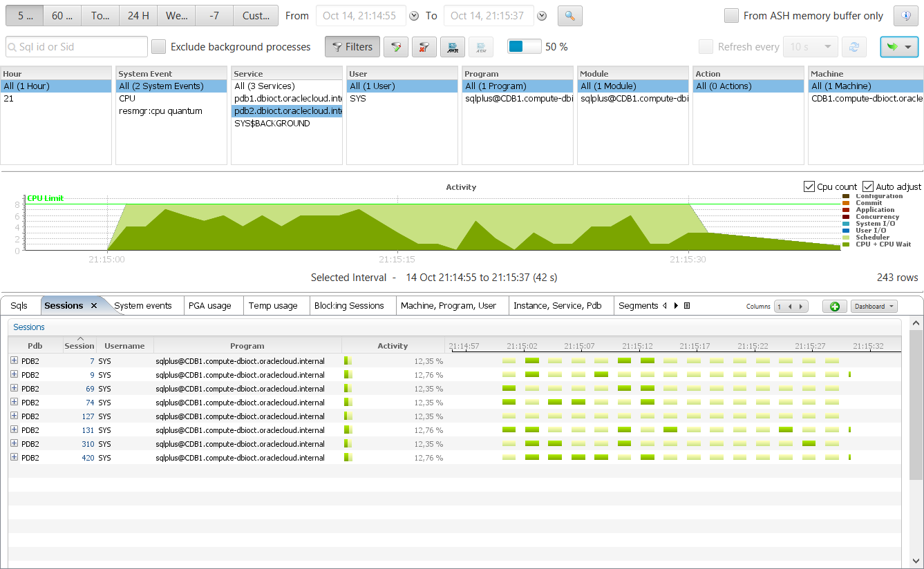Click the 50 % blue slider

pyautogui.click(x=525, y=47)
